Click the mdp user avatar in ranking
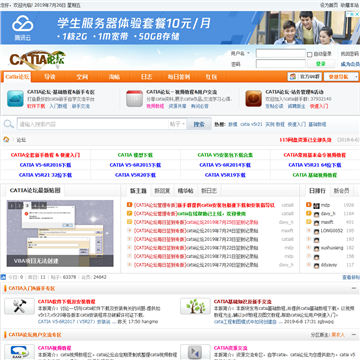The image size is (360, 360). 316,205
